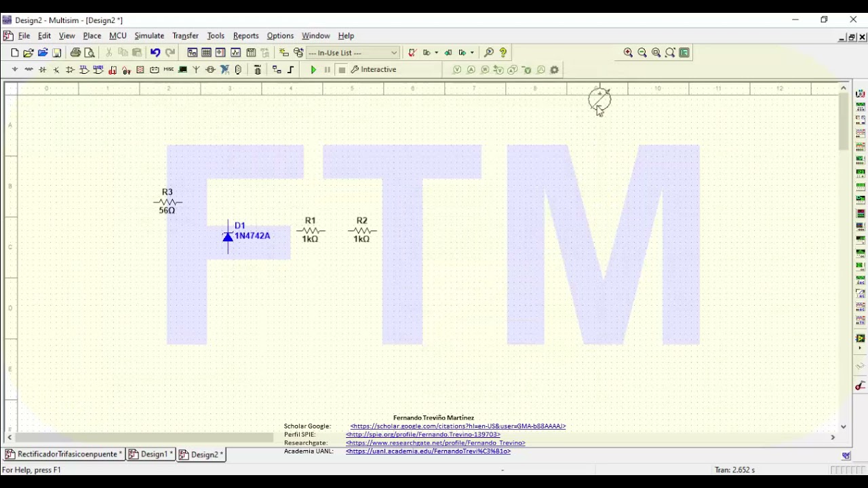Screen dimensions: 868x488
Task: Place a Diode component
Action: (42, 70)
